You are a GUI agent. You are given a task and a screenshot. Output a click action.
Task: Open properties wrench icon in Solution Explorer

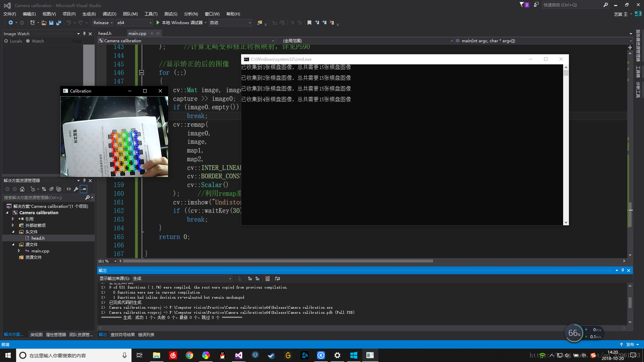click(x=76, y=189)
